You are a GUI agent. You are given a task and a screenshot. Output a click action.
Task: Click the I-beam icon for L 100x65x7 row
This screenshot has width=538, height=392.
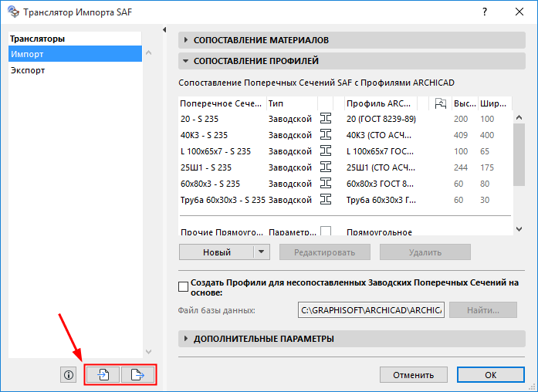pos(326,151)
